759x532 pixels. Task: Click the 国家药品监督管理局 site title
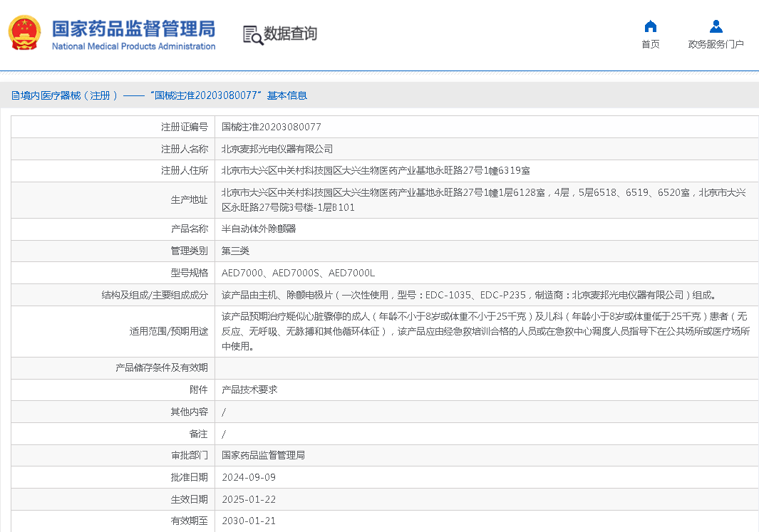pos(133,28)
